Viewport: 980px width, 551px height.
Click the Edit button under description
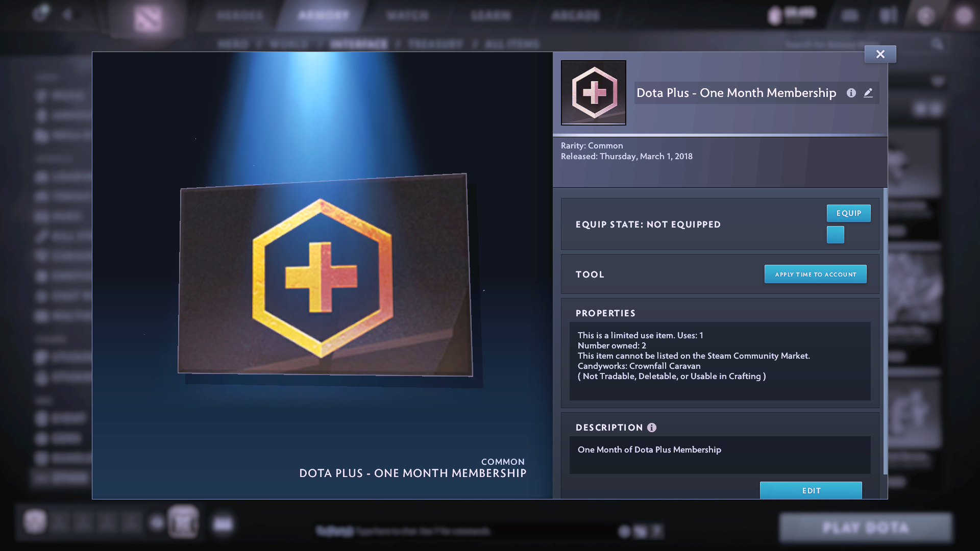pos(811,490)
